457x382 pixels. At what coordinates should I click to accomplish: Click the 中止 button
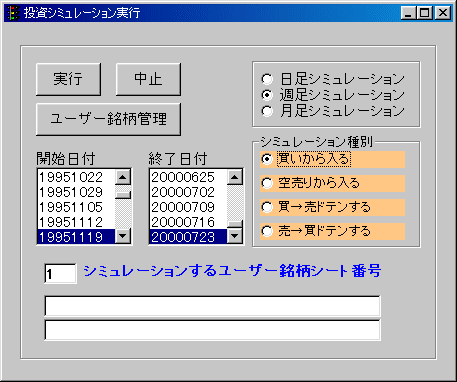pyautogui.click(x=148, y=79)
